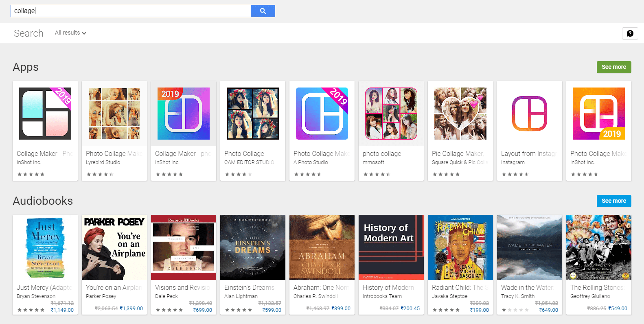Click See more for Audiobooks
The image size is (644, 324).
click(614, 201)
